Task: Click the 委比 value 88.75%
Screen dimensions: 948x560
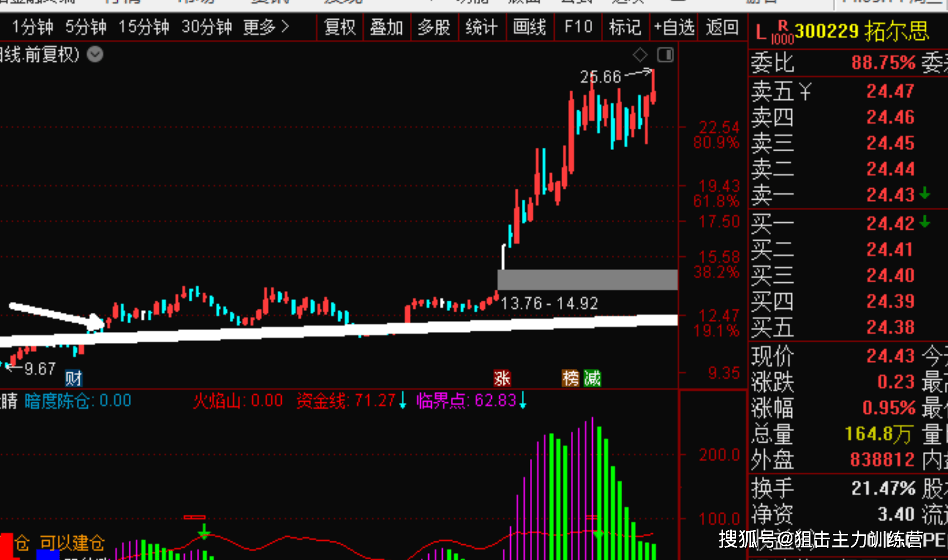Action: tap(883, 63)
